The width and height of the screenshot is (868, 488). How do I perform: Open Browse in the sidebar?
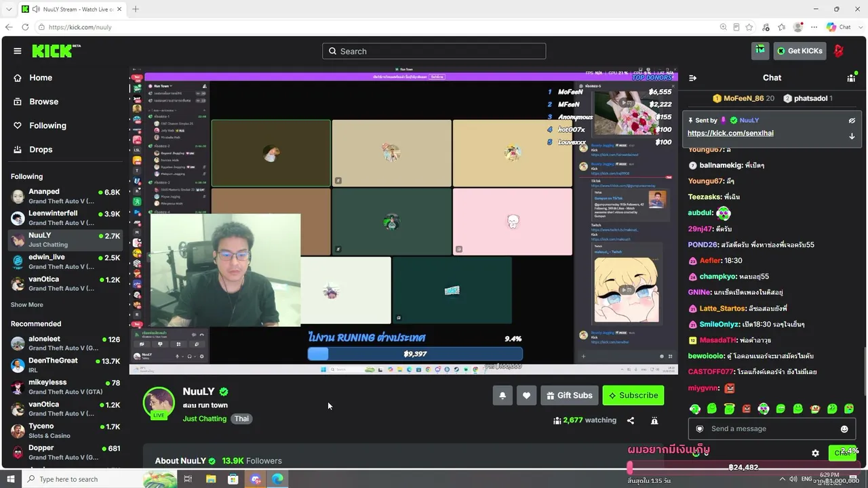pos(44,102)
